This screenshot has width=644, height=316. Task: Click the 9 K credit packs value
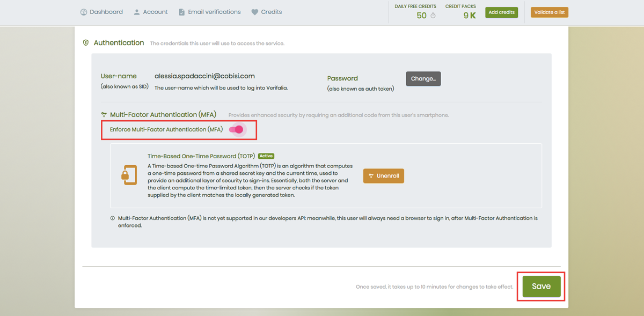[469, 16]
